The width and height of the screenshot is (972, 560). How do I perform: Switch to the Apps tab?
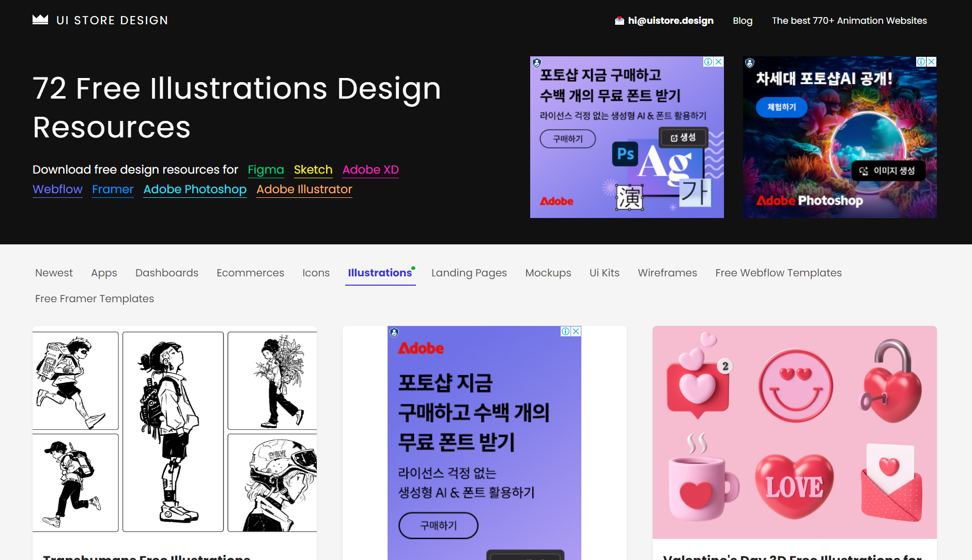[x=104, y=273]
